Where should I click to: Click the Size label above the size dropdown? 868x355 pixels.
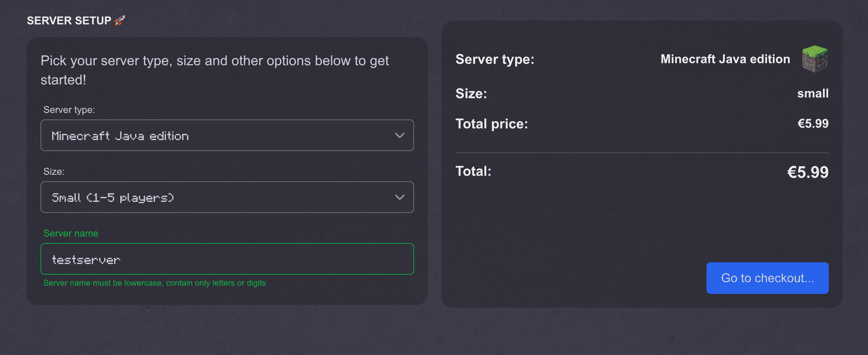pyautogui.click(x=54, y=172)
